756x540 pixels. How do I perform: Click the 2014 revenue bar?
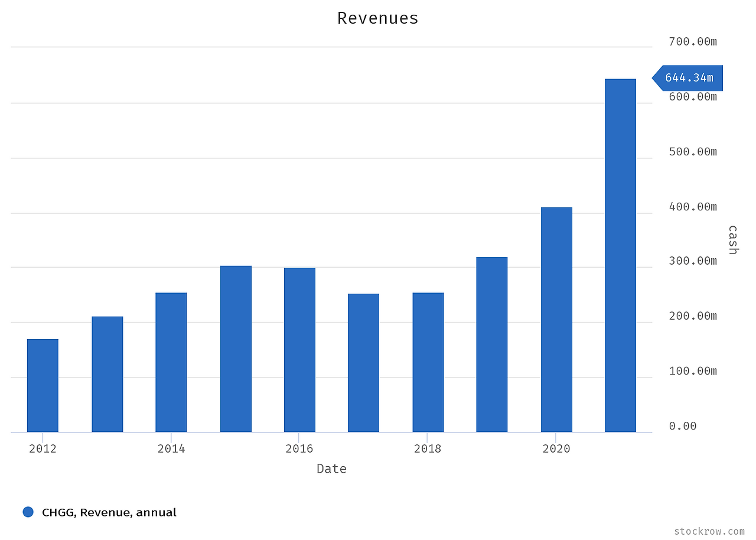click(x=171, y=360)
